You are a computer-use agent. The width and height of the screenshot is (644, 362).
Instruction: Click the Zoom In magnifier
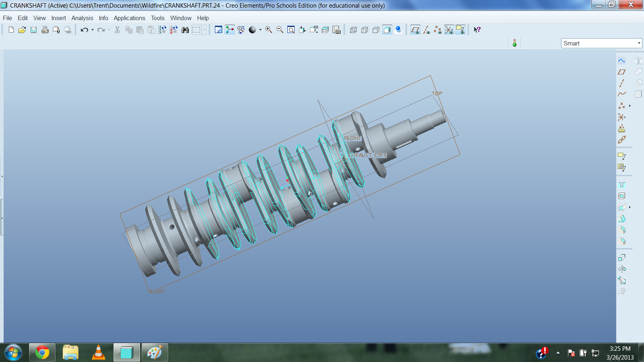pos(268,30)
